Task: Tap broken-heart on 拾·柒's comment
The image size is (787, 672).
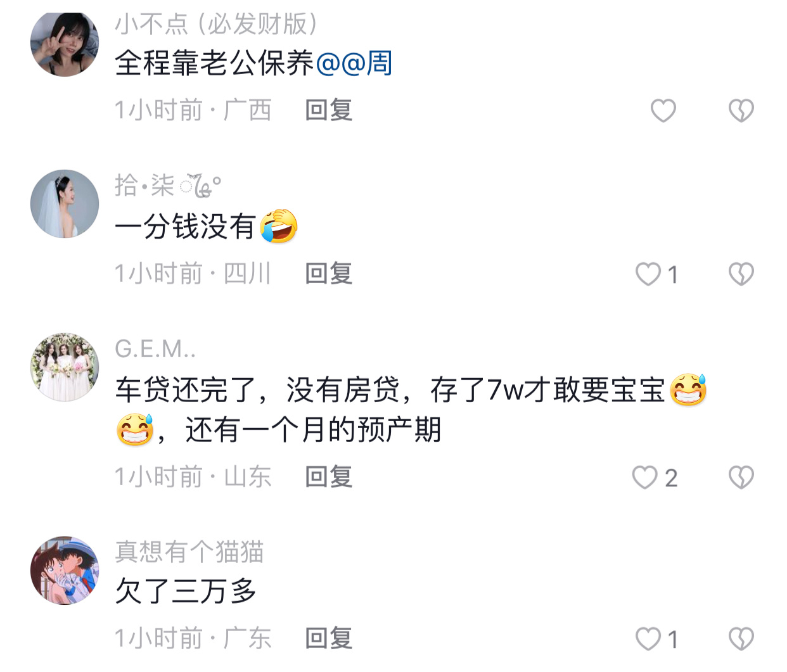Action: pos(741,274)
